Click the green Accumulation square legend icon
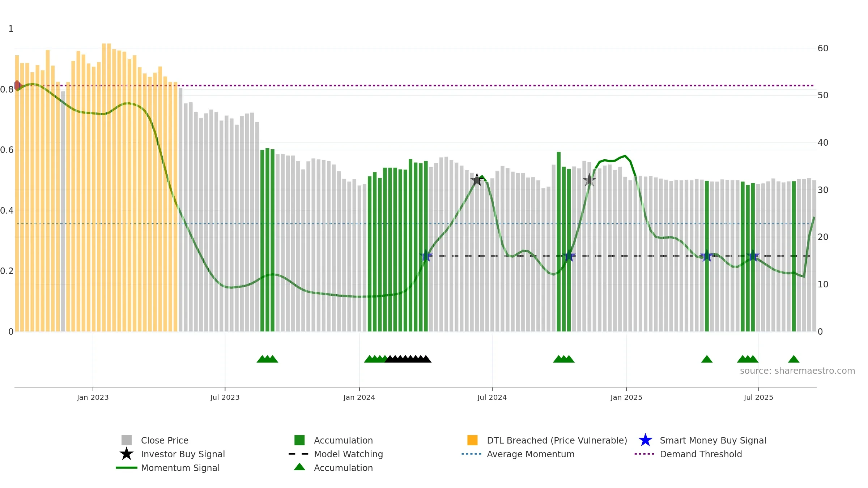This screenshot has width=868, height=488. click(x=299, y=440)
